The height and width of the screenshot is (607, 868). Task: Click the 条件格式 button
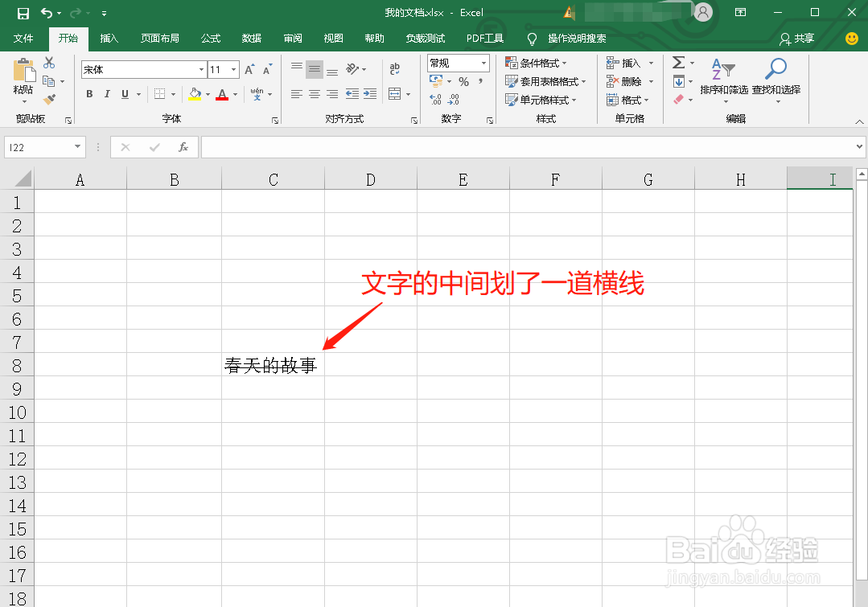pyautogui.click(x=533, y=62)
